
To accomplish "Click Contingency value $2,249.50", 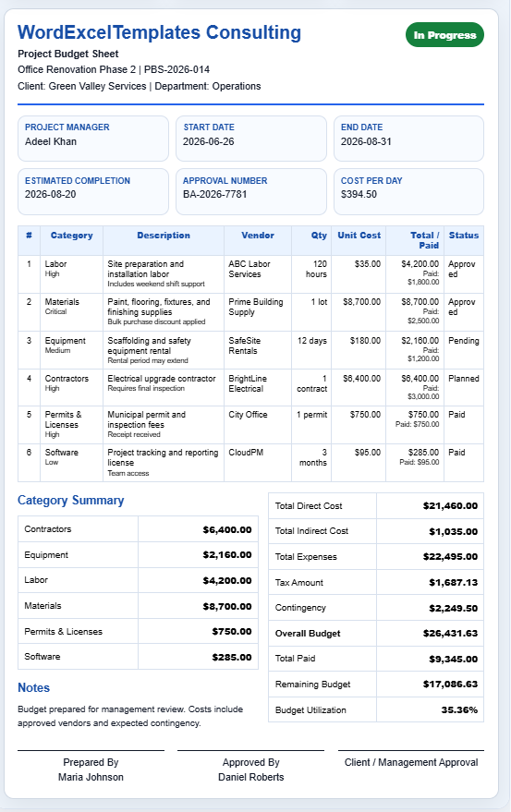I will point(454,609).
